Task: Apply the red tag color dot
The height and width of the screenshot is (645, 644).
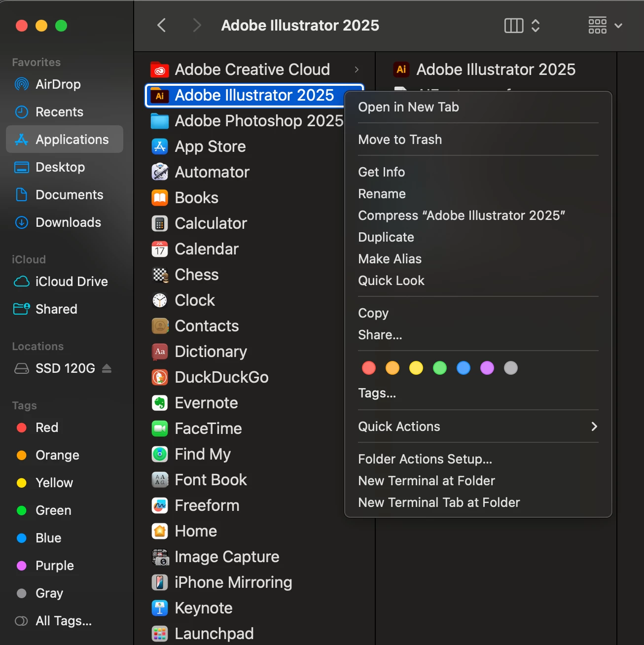Action: (369, 368)
